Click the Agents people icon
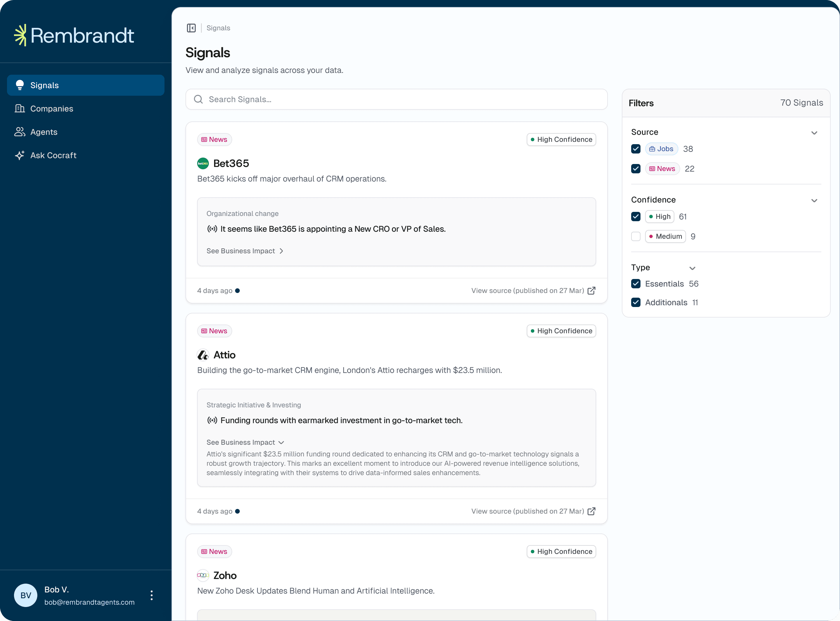The image size is (840, 621). [x=20, y=132]
